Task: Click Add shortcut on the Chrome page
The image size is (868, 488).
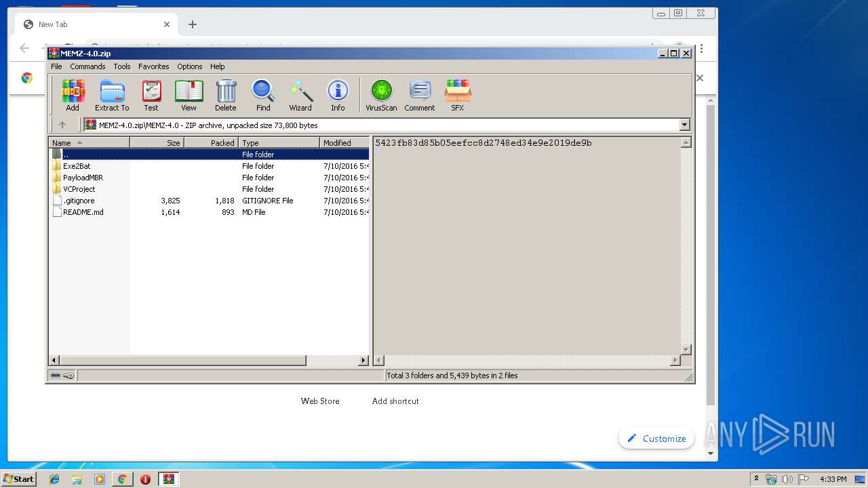Action: (x=395, y=401)
